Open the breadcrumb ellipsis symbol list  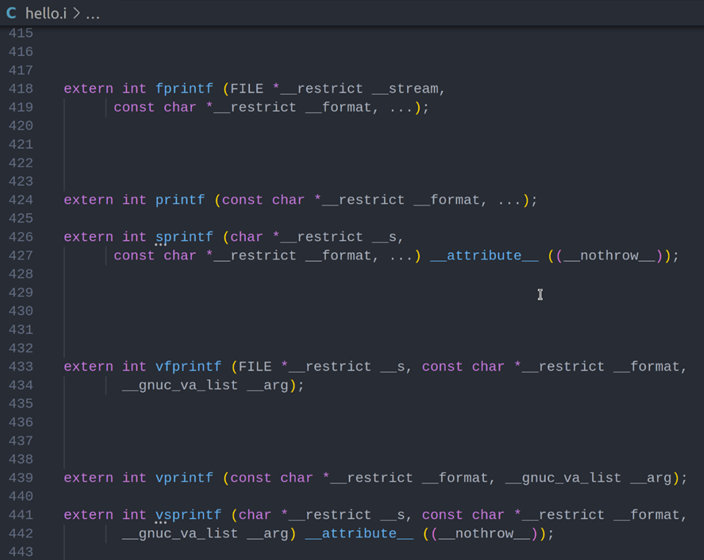(92, 14)
